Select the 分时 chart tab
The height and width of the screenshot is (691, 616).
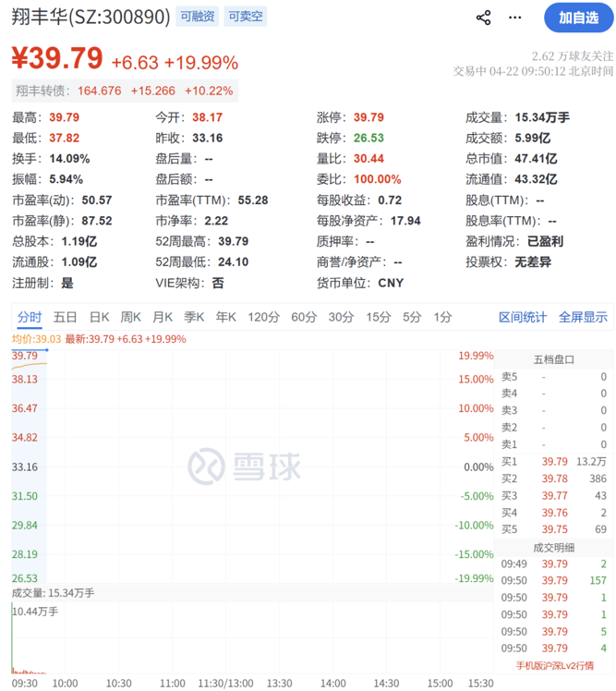30,317
